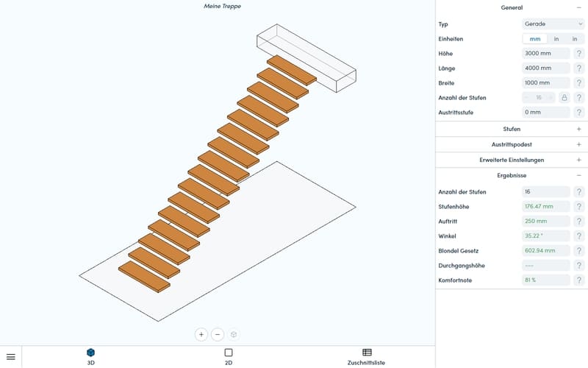The image size is (588, 368).
Task: Switch to the 2D view tab
Action: point(229,357)
